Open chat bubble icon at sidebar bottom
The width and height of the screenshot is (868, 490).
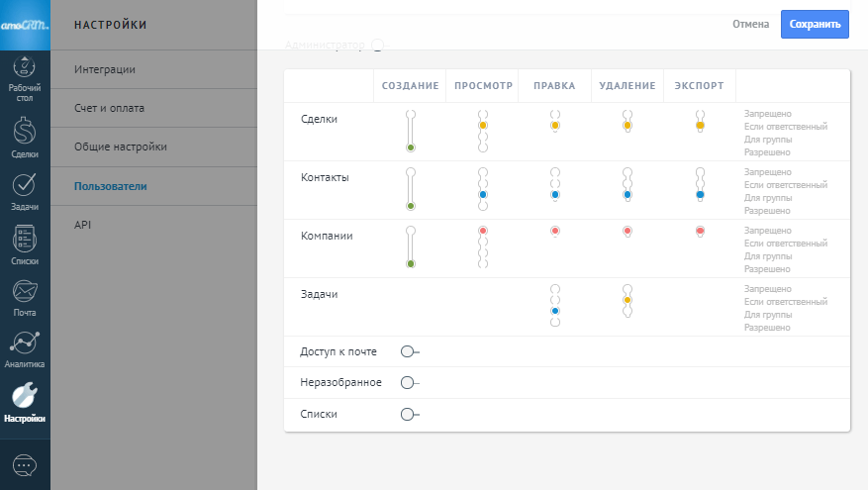(25, 465)
